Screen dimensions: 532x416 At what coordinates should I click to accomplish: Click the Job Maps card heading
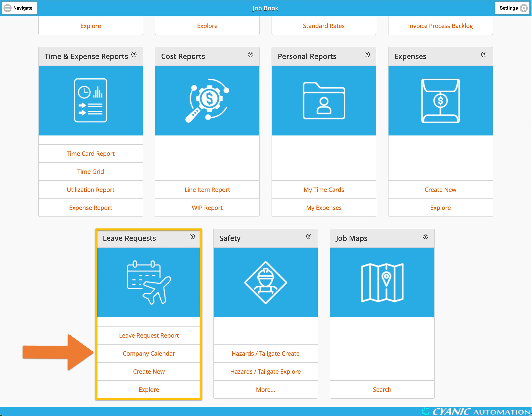coord(352,238)
